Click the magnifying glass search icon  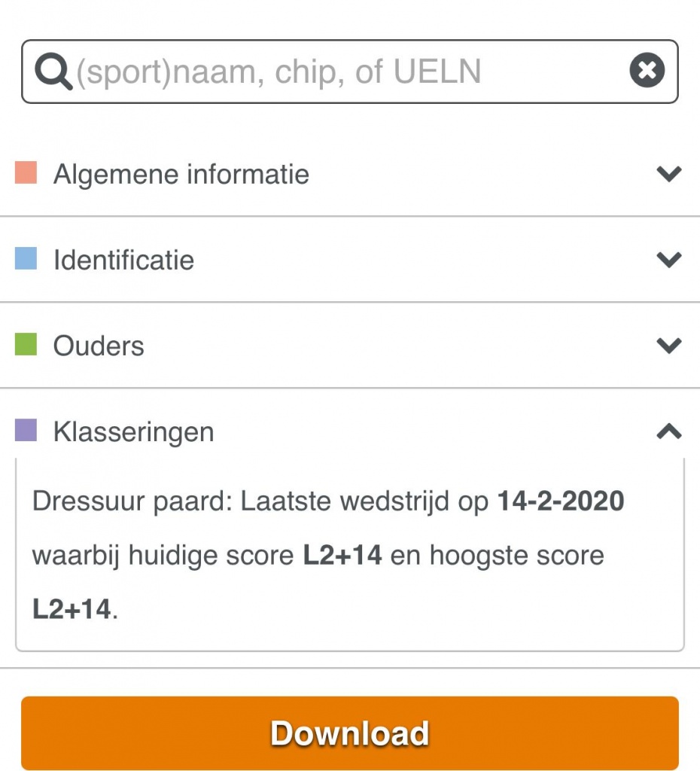(x=53, y=72)
